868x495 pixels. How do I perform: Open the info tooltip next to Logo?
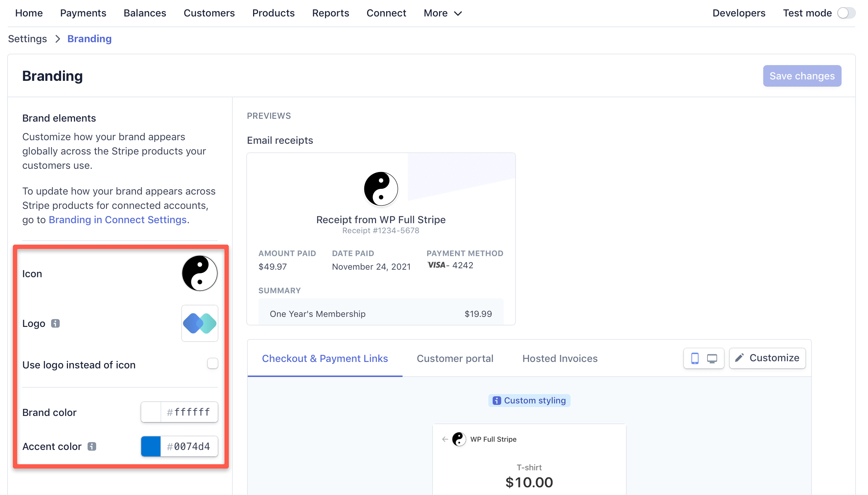pyautogui.click(x=55, y=323)
